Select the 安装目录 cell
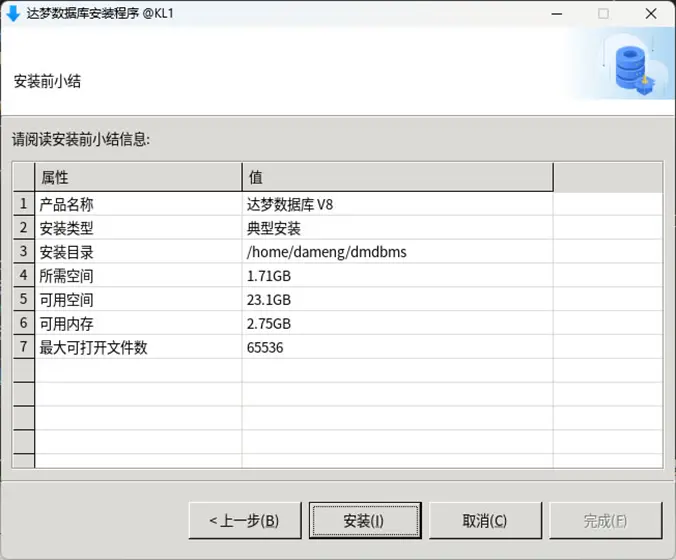Screen dimensions: 676x560 [138, 252]
